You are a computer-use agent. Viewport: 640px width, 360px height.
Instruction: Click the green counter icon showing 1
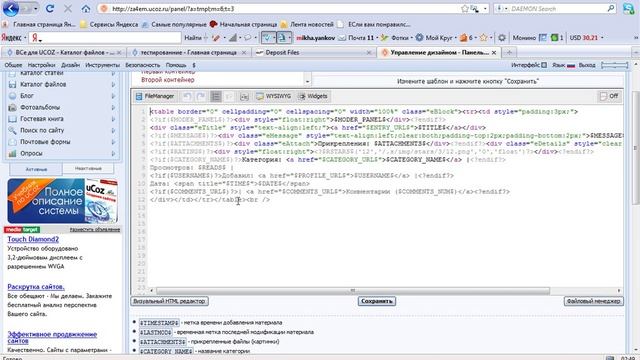[x=554, y=38]
